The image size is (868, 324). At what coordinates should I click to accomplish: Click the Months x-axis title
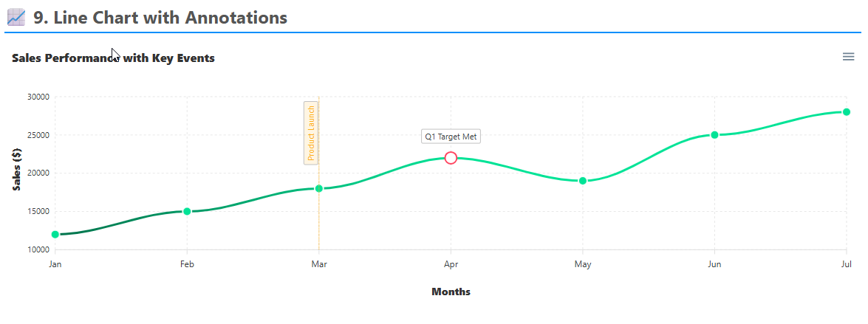[451, 292]
